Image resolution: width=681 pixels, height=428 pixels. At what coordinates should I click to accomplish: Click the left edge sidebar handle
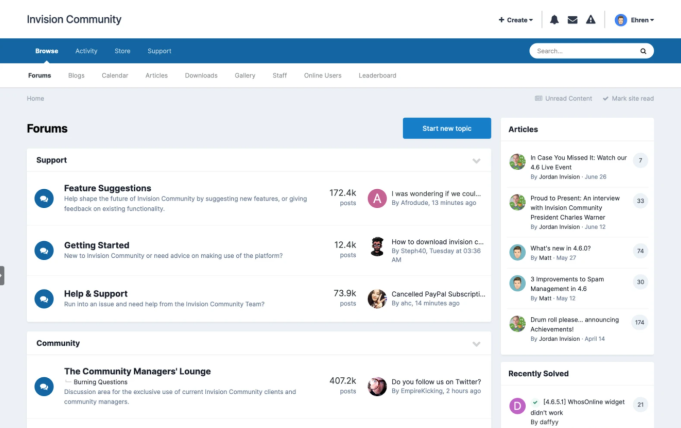(x=2, y=275)
